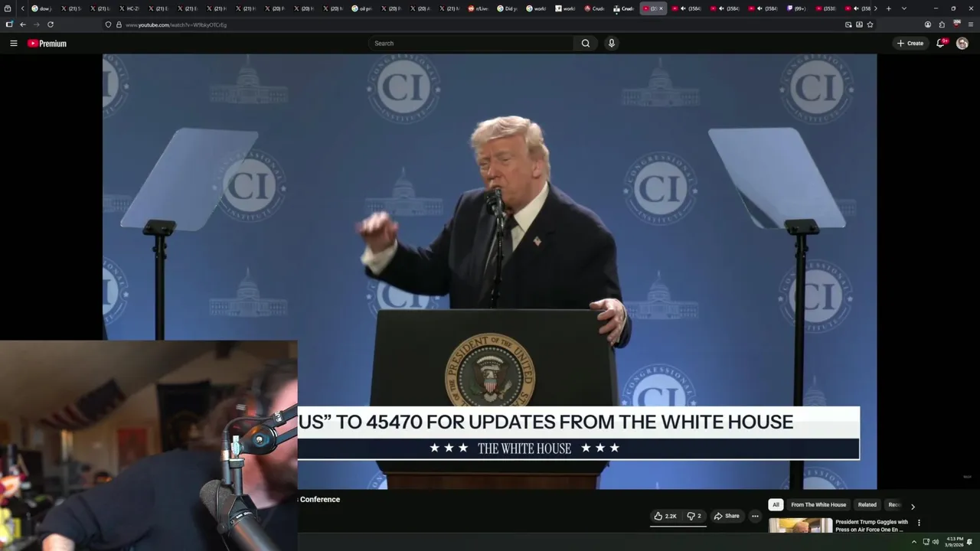Bookmark this page with the star

(x=870, y=24)
